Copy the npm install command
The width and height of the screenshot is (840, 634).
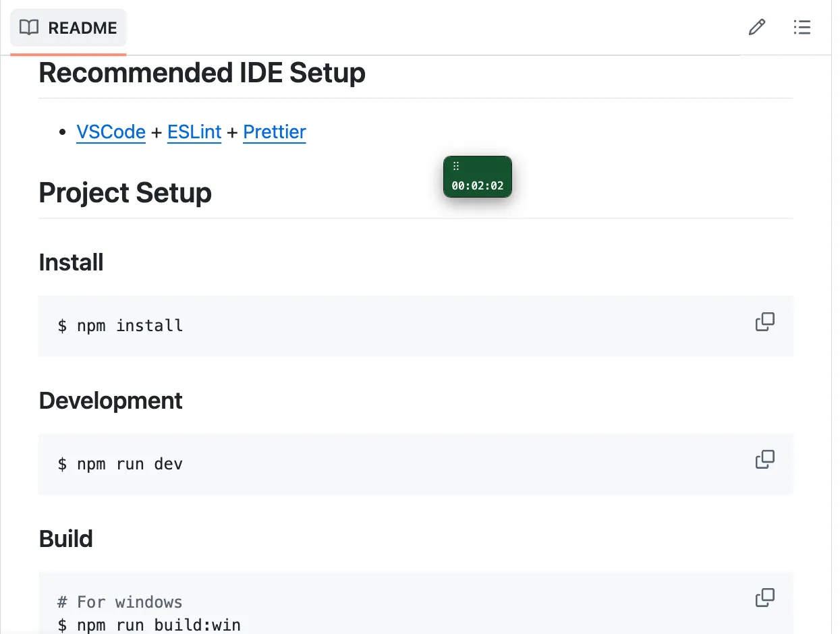tap(765, 322)
